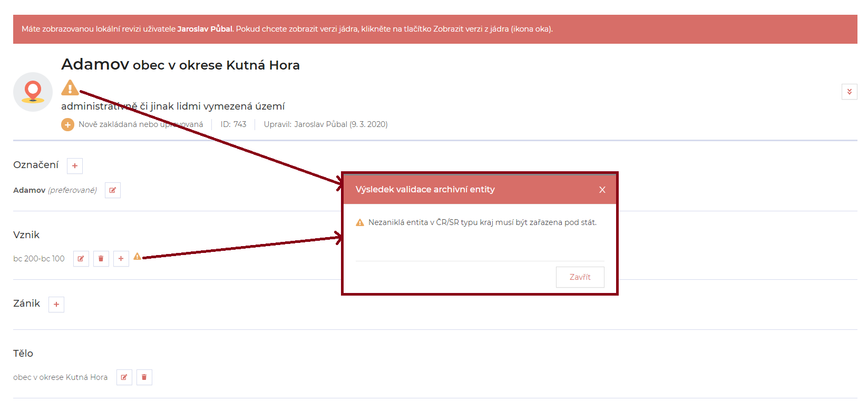Viewport: 868px width, 401px height.
Task: Click the small warning icon in the Vznik row
Action: (137, 257)
